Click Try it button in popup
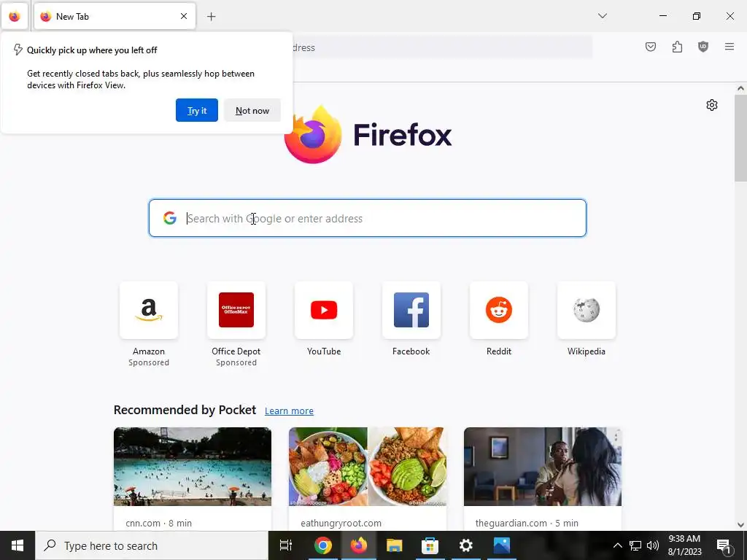 (x=197, y=110)
